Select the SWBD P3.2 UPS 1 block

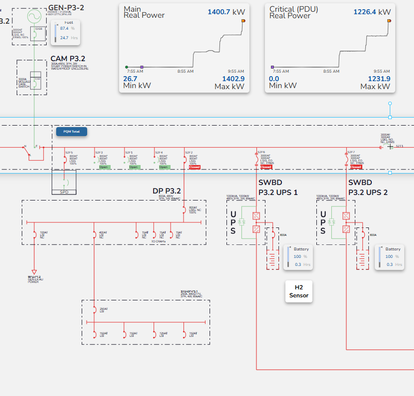(246, 222)
